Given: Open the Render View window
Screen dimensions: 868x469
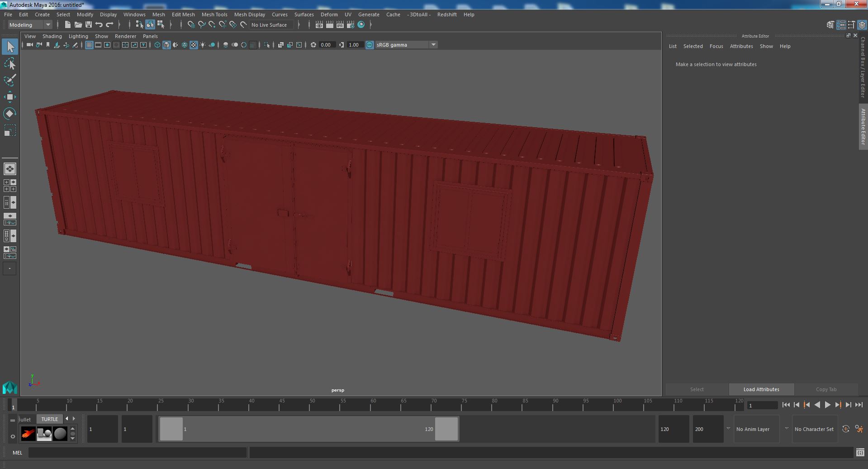Looking at the screenshot, I should click(x=319, y=25).
